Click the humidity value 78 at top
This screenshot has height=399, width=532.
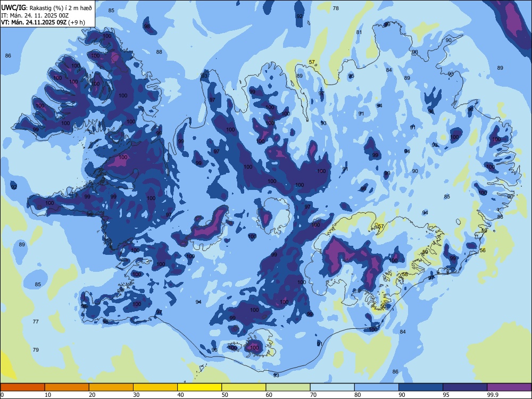pos(336,8)
